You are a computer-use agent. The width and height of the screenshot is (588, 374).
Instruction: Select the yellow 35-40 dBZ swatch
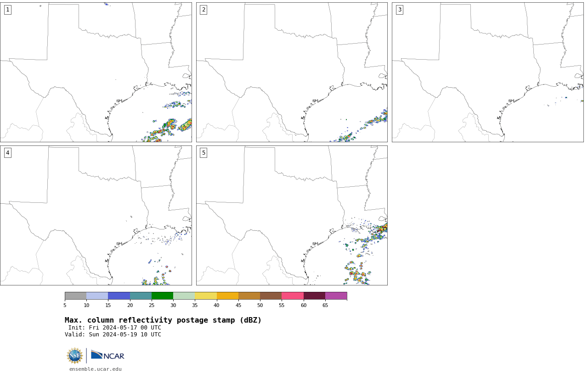206,296
